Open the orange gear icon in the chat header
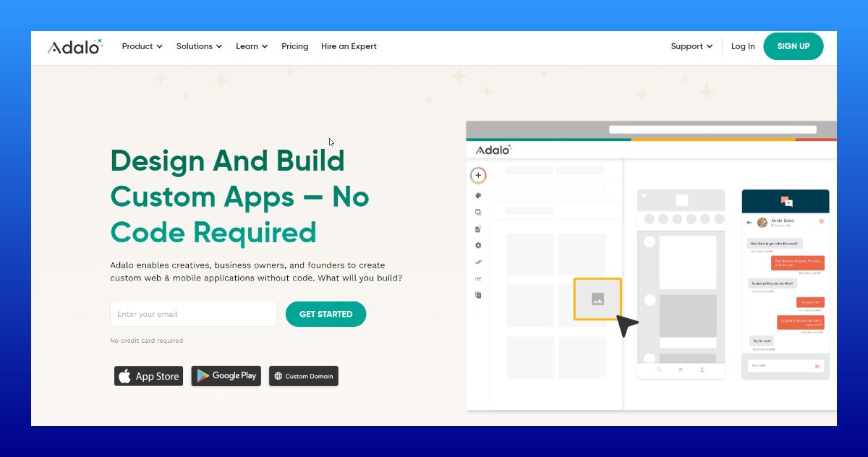 pos(822,221)
